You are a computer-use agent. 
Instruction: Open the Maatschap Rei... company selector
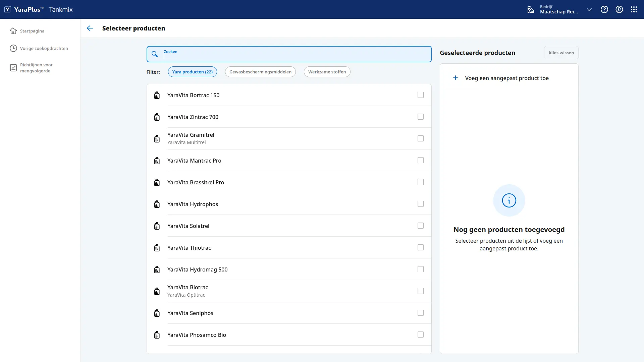click(x=559, y=9)
